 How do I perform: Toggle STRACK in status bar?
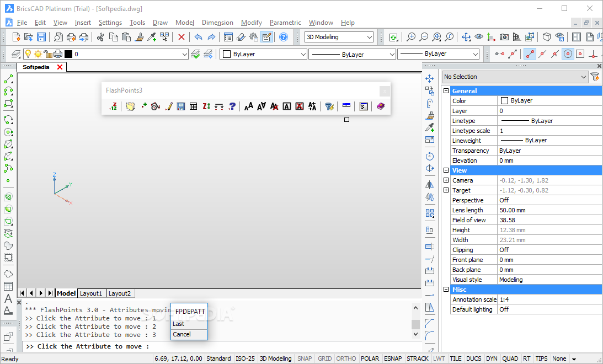(417, 358)
